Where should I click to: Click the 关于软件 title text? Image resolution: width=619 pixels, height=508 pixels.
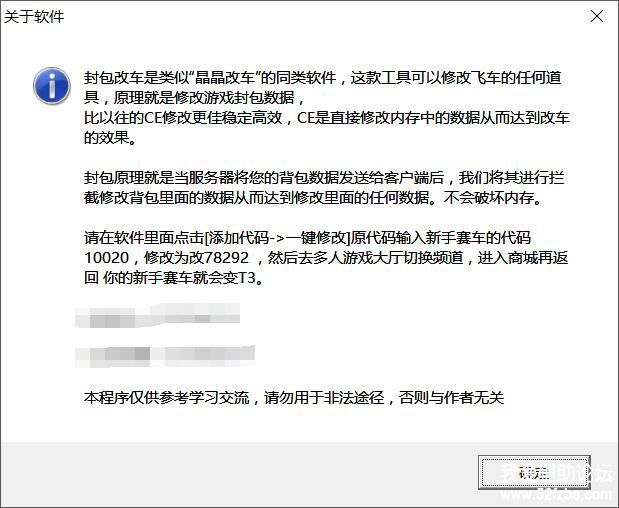pos(34,17)
